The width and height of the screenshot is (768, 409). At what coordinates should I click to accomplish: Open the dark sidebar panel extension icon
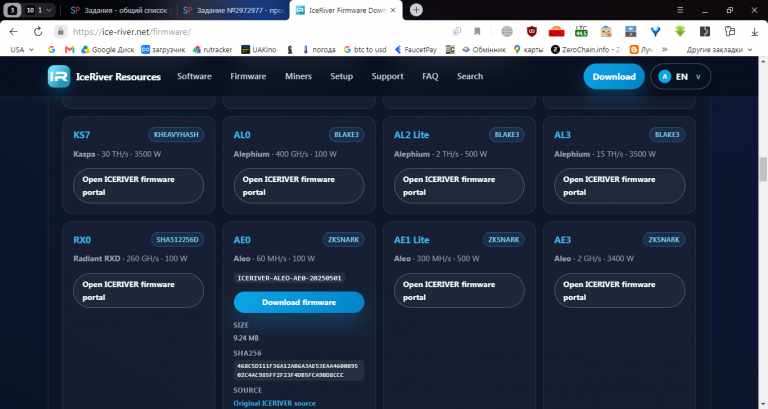point(705,31)
